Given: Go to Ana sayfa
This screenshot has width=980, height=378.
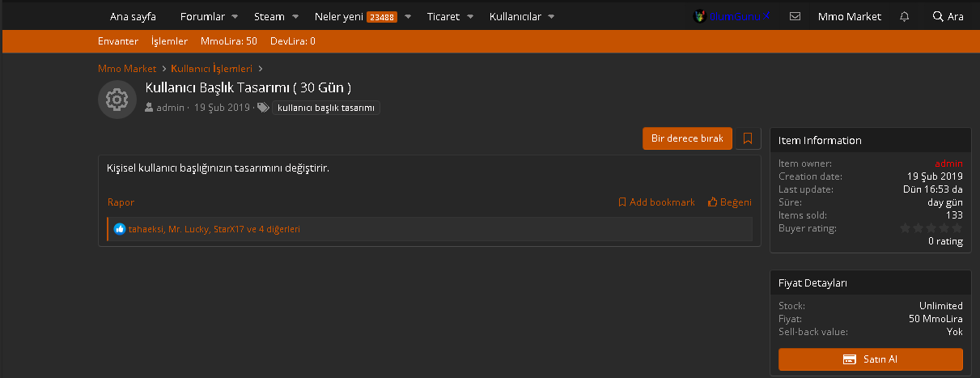Looking at the screenshot, I should pos(133,16).
